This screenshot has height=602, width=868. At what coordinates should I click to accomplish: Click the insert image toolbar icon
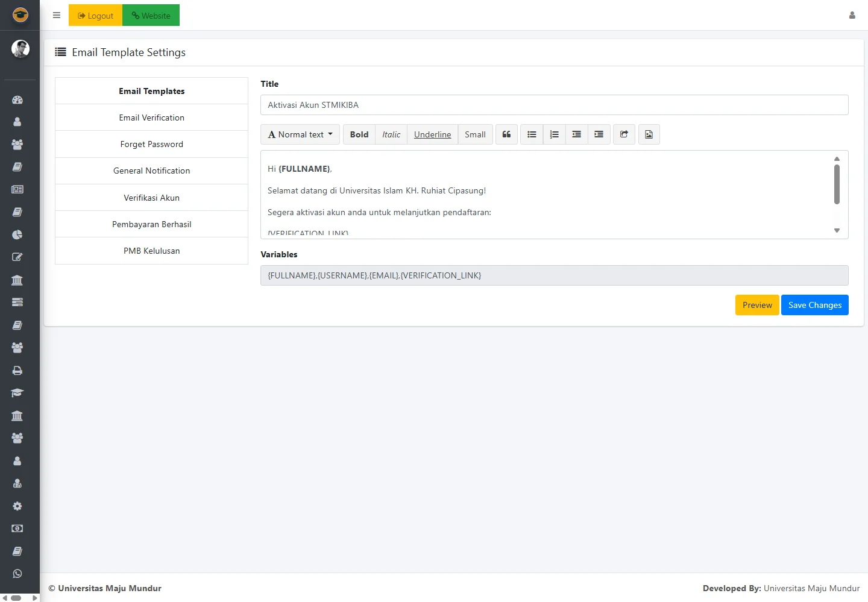click(649, 134)
